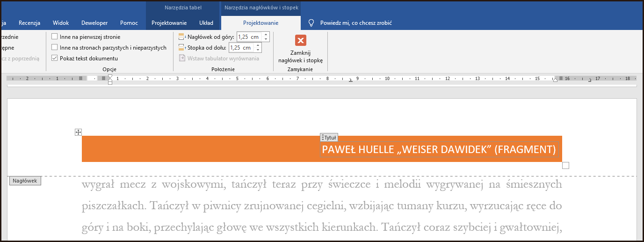644x242 pixels.
Task: Click Narzędzia tabel contextual label
Action: [183, 7]
